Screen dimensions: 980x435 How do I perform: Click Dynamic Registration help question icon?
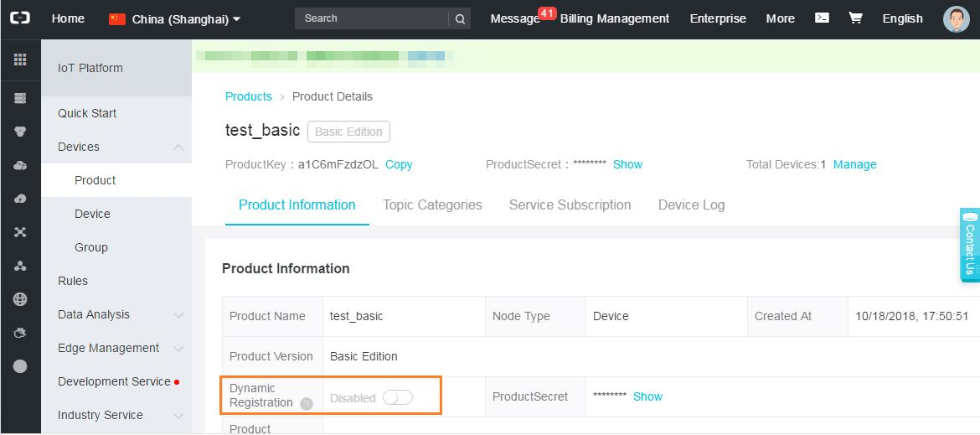[x=307, y=404]
